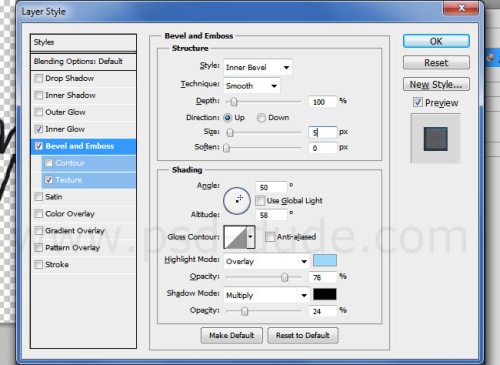Select the Texture sub-item in styles list
500x365 pixels.
[x=68, y=180]
